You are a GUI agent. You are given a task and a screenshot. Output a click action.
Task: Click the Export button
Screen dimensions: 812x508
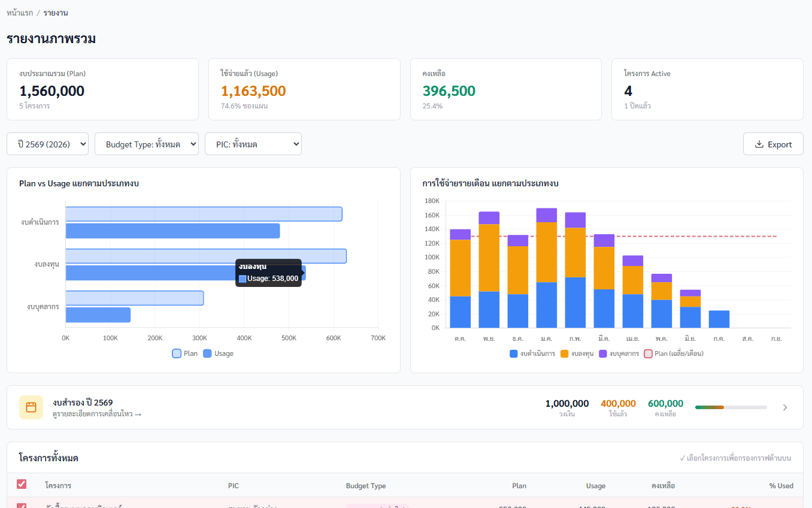[x=773, y=144]
